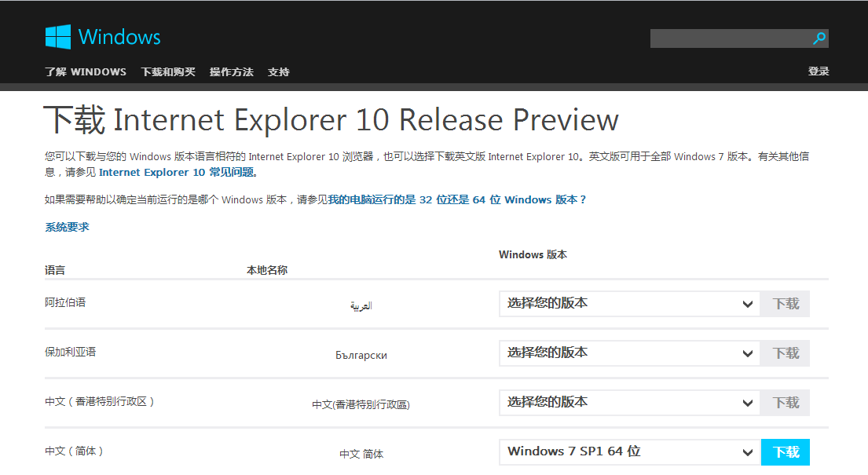Click the Windows 版本 column header
Viewport: 868px width, 475px height.
[533, 254]
